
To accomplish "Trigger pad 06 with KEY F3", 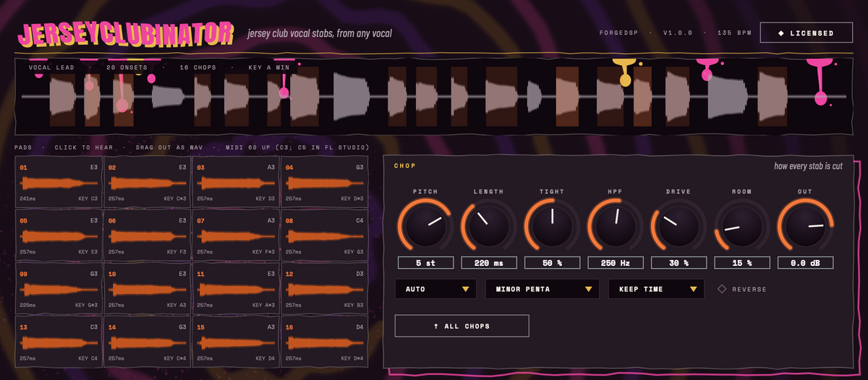I will pos(148,235).
